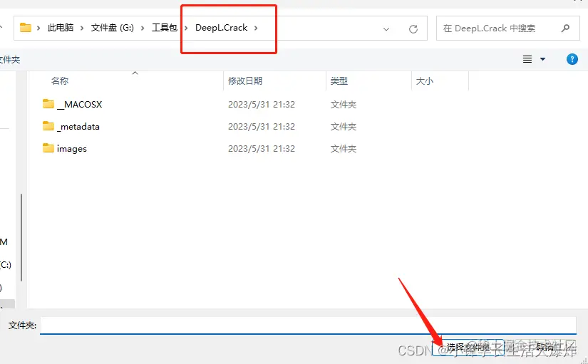Click the date of images row
This screenshot has width=588, height=364.
point(262,148)
